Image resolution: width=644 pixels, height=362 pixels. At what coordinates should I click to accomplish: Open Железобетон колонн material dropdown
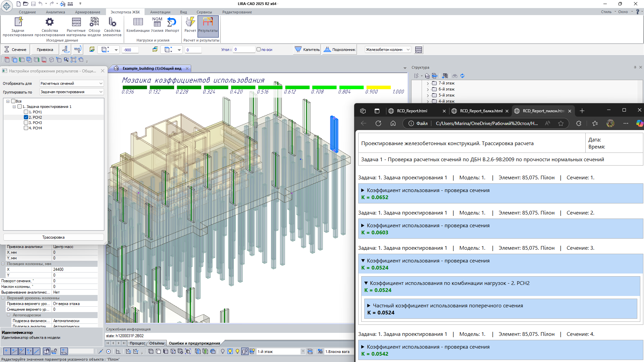coord(388,50)
